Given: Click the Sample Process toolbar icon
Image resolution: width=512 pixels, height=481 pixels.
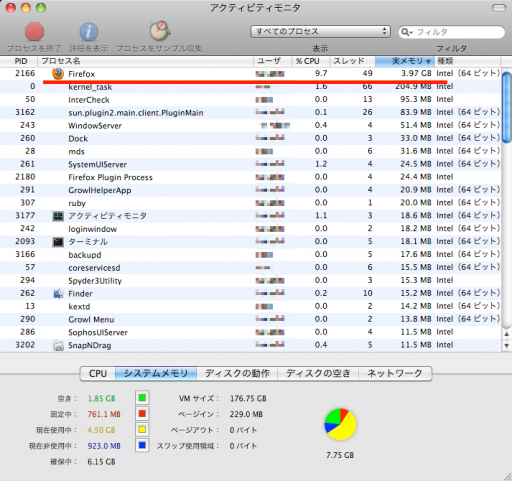Looking at the screenshot, I should click(x=159, y=31).
